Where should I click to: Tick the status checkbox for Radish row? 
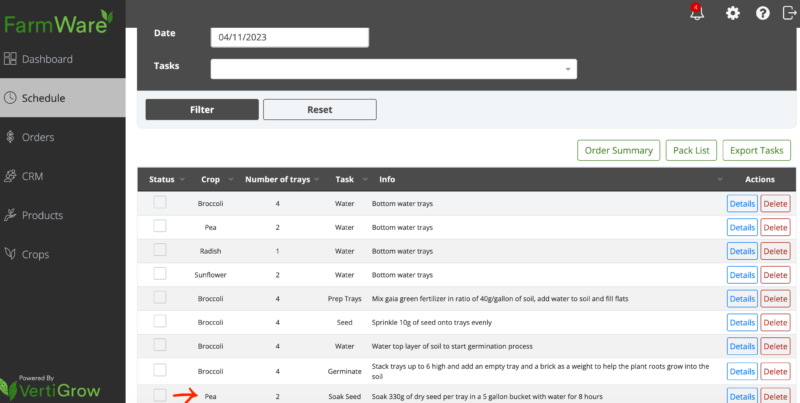[x=160, y=250]
